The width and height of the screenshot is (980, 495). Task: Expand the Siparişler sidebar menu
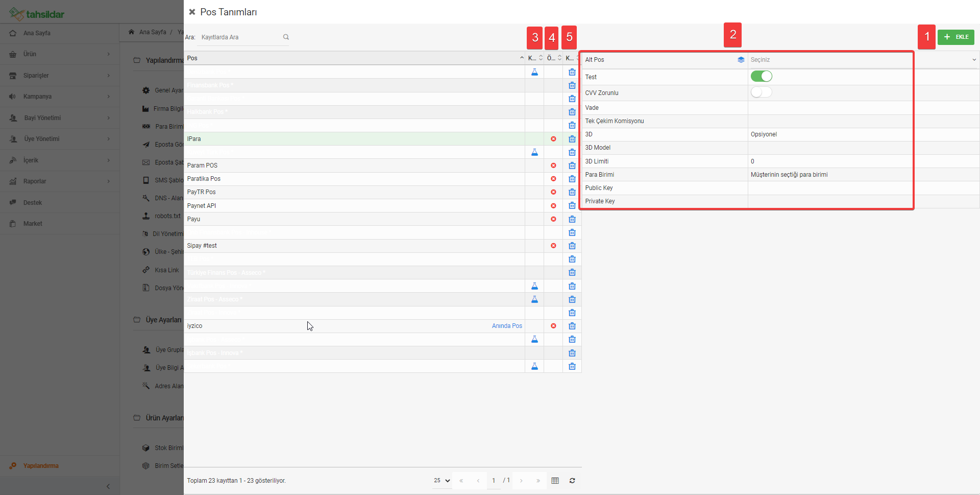click(60, 76)
